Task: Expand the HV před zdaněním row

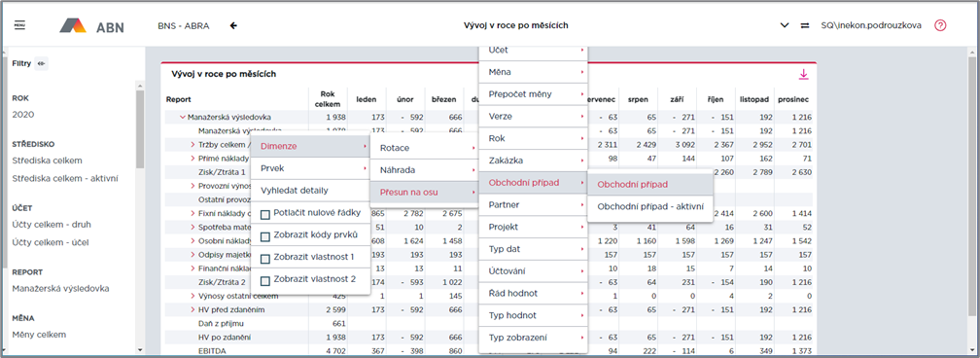Action: [x=193, y=309]
